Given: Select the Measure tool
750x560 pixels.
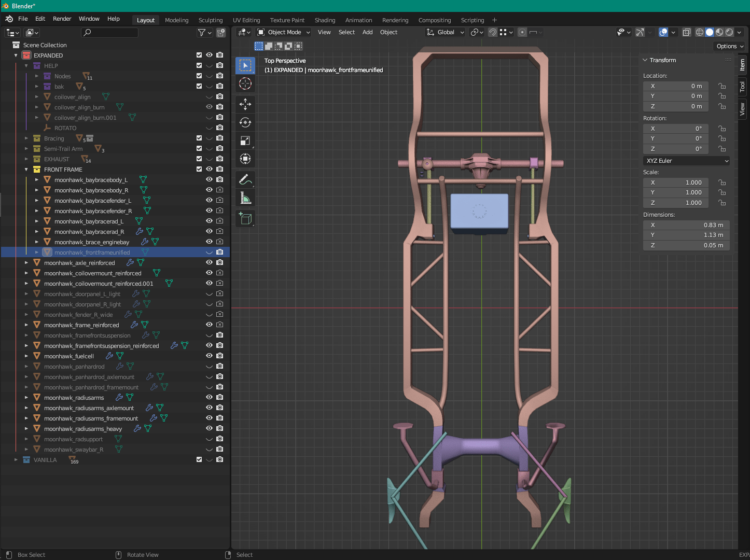Looking at the screenshot, I should 245,198.
